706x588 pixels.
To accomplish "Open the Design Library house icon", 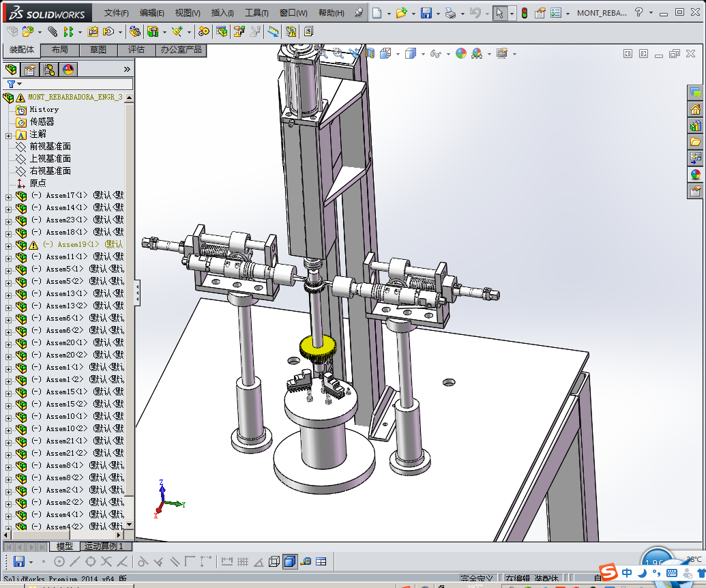I will [x=695, y=109].
